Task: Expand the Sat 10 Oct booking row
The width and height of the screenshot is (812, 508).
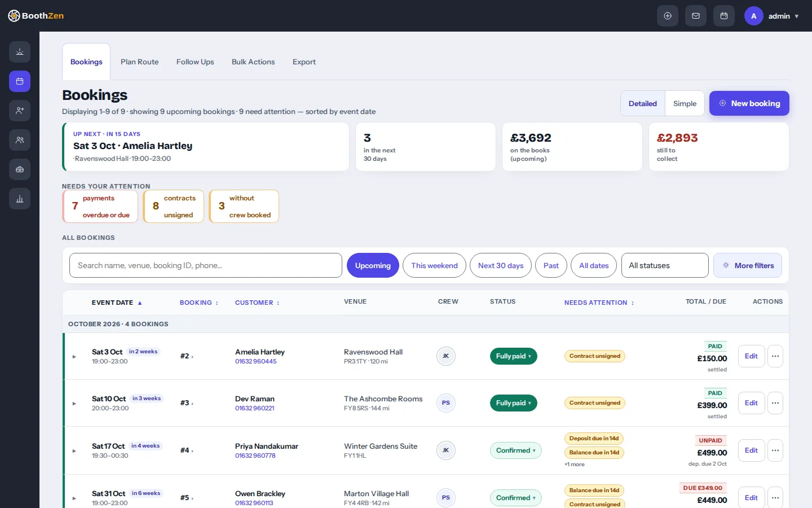Action: click(x=74, y=404)
